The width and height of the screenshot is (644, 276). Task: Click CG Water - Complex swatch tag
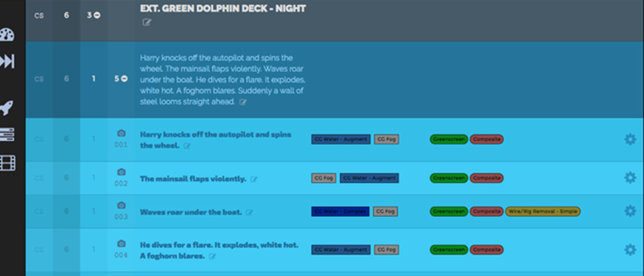pos(340,212)
